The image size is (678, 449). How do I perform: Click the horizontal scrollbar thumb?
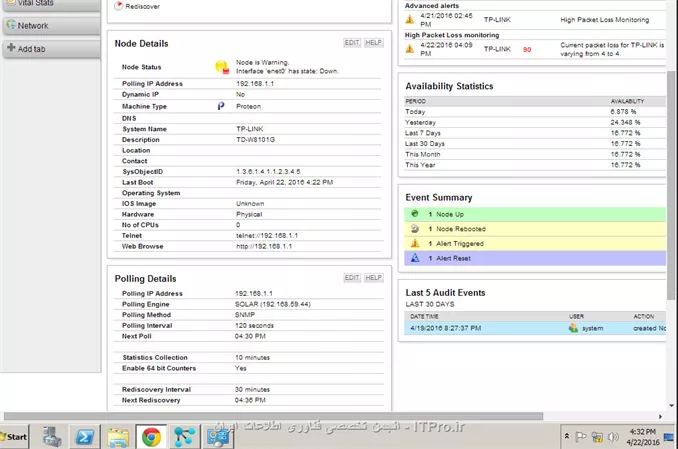pos(273,416)
